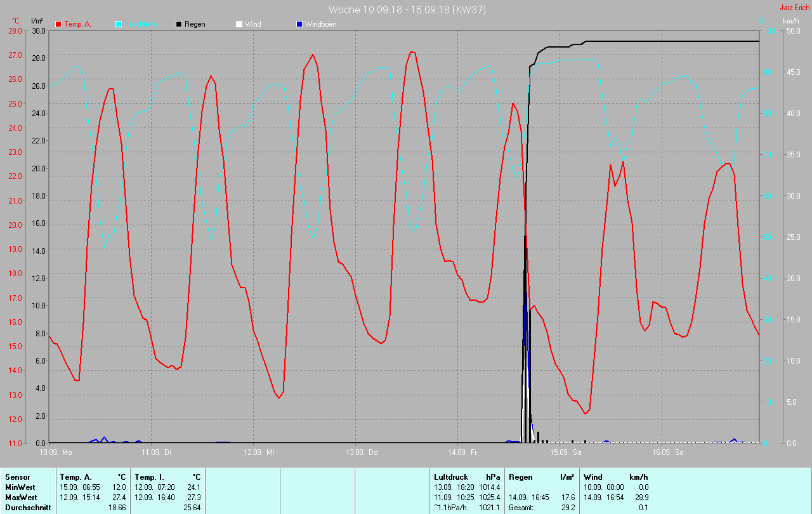
Task: Click the Temp. A. maximum timestamp '12.09. 15:14'
Action: (80, 498)
